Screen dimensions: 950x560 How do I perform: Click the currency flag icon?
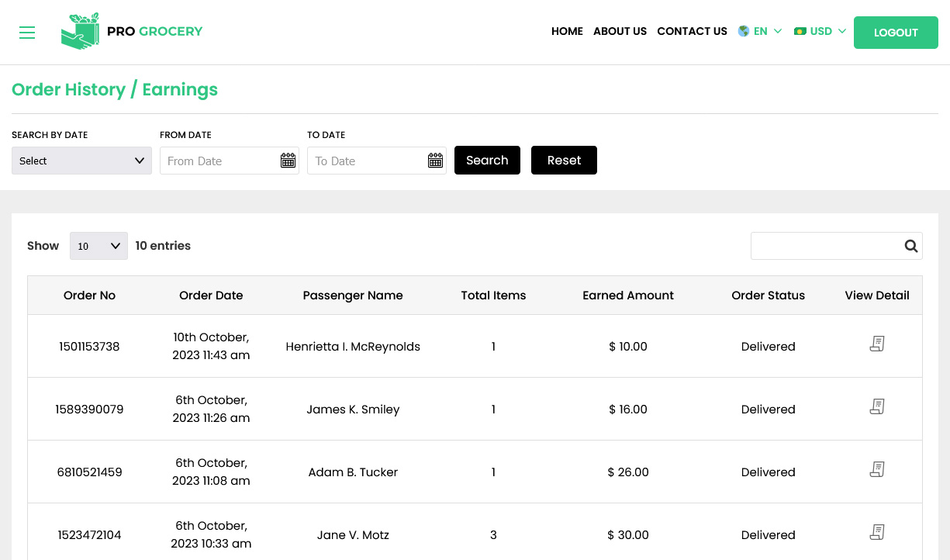[x=800, y=31]
